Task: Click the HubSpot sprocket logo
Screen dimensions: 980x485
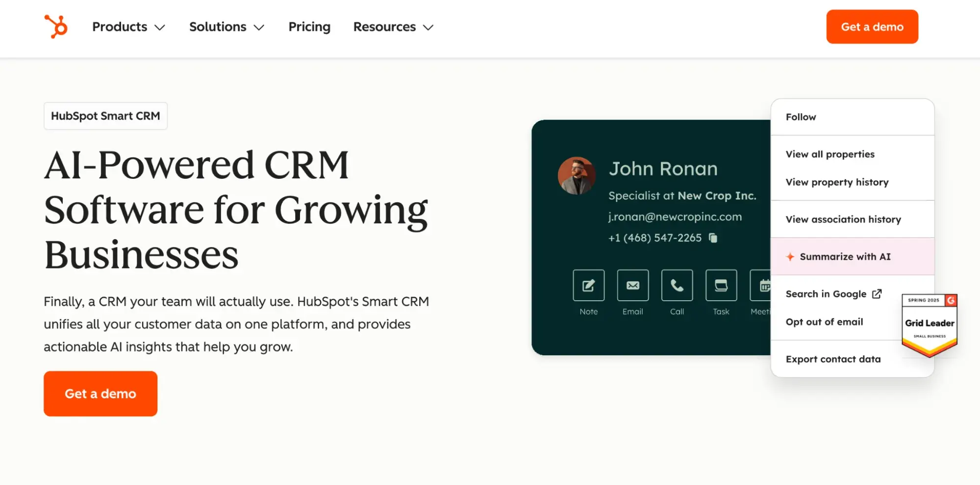Action: point(55,26)
